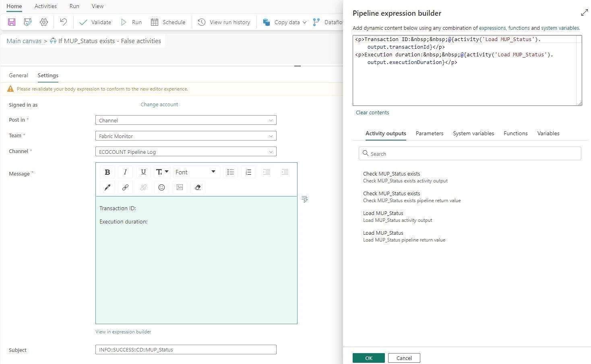
Task: Insert an image into the message
Action: click(x=180, y=187)
